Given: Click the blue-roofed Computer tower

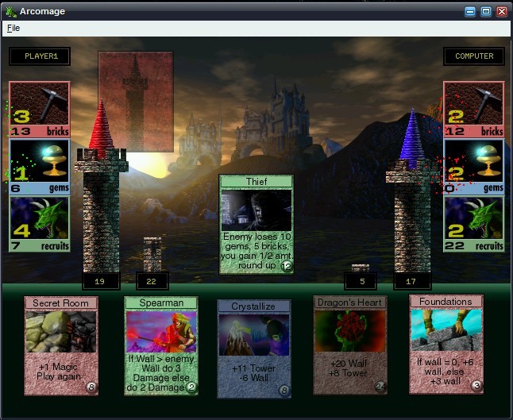Looking at the screenshot, I should click(x=412, y=191).
